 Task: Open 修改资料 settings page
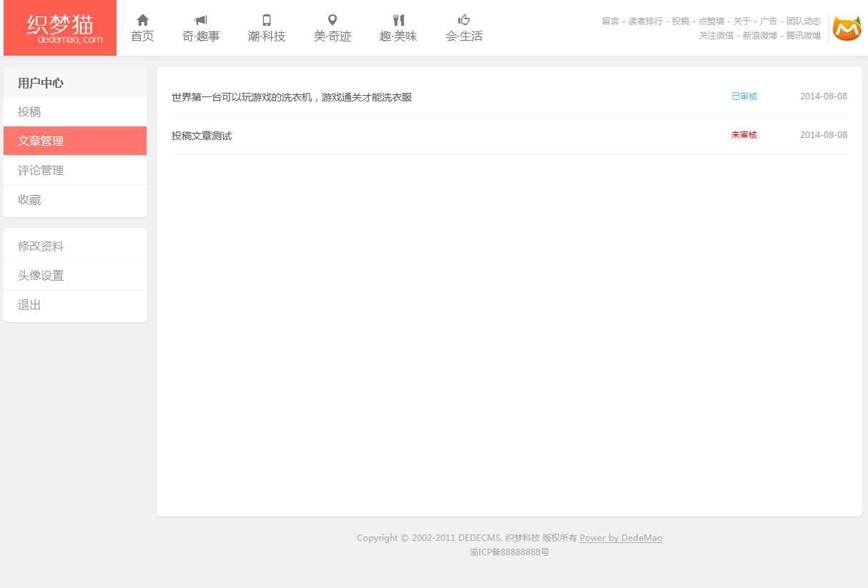[x=41, y=246]
